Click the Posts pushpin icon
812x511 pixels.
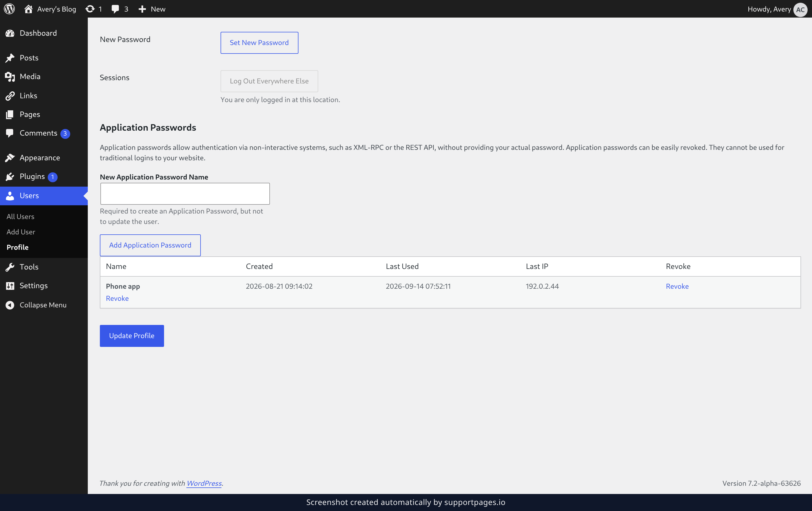coord(10,58)
